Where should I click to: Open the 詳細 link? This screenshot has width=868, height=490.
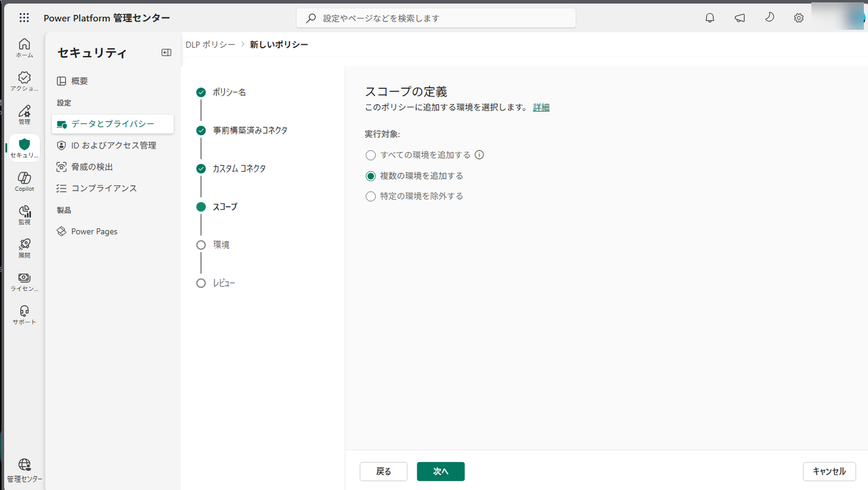[541, 107]
